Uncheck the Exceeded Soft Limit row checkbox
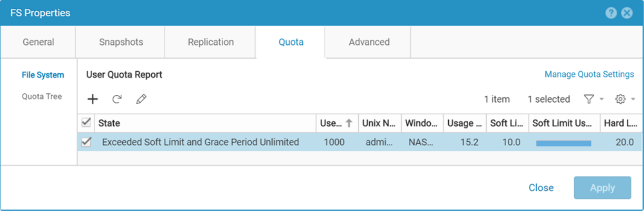Viewport: 644px width, 211px height. 86,142
